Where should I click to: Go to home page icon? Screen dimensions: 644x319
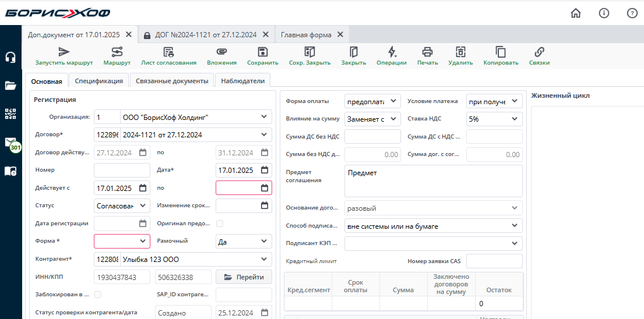[x=576, y=13]
